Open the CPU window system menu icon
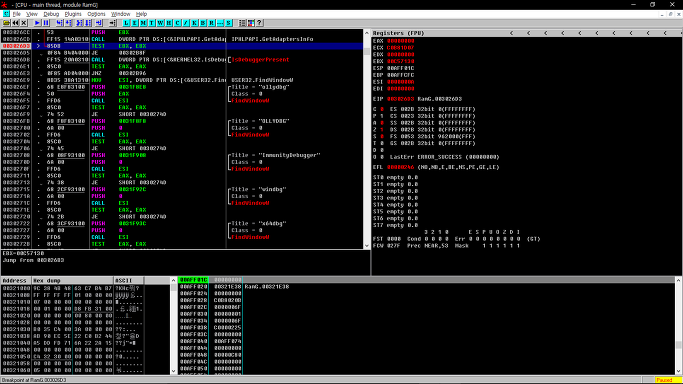This screenshot has width=683, height=384. (6, 14)
